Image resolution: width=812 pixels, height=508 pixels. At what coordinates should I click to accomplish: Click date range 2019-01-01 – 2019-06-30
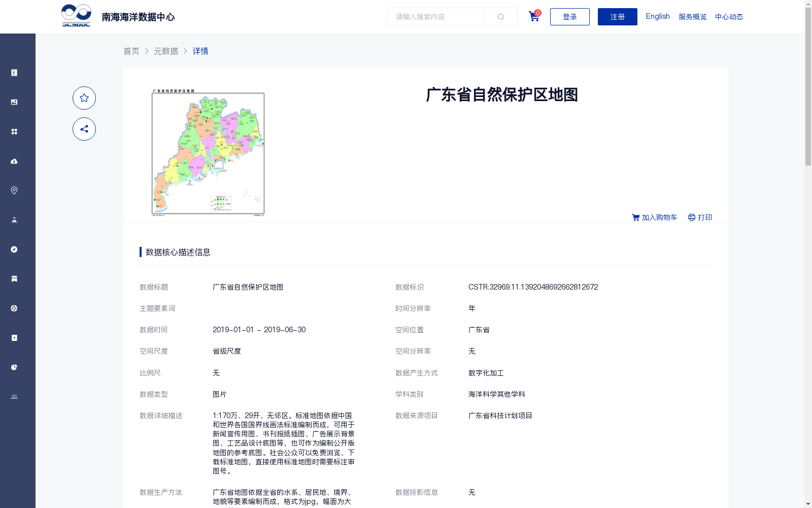[x=259, y=330]
